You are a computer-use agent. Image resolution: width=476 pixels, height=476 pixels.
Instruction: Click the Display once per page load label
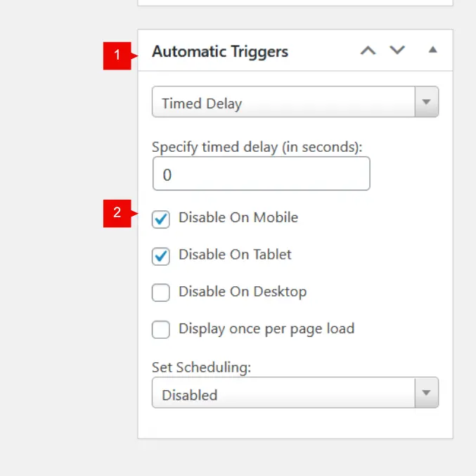(x=266, y=328)
